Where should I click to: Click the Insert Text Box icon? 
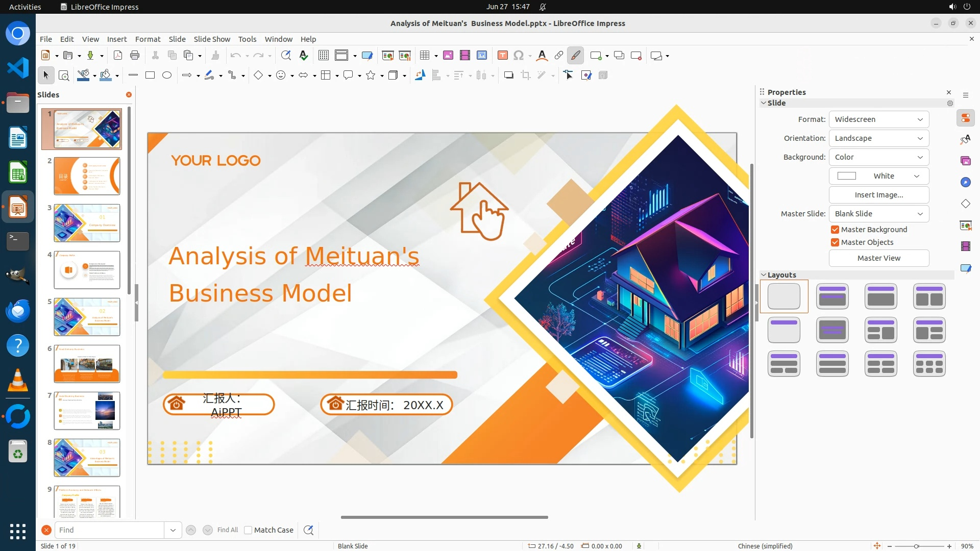pos(502,56)
